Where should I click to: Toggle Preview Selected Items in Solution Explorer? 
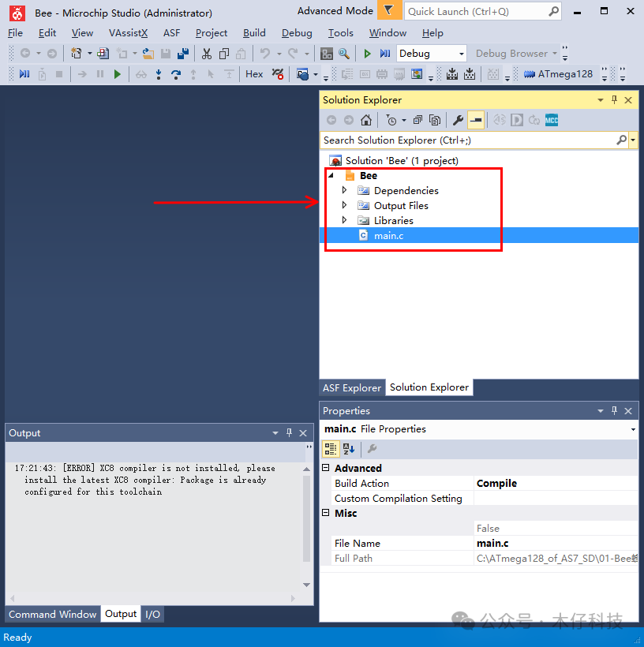(x=476, y=120)
